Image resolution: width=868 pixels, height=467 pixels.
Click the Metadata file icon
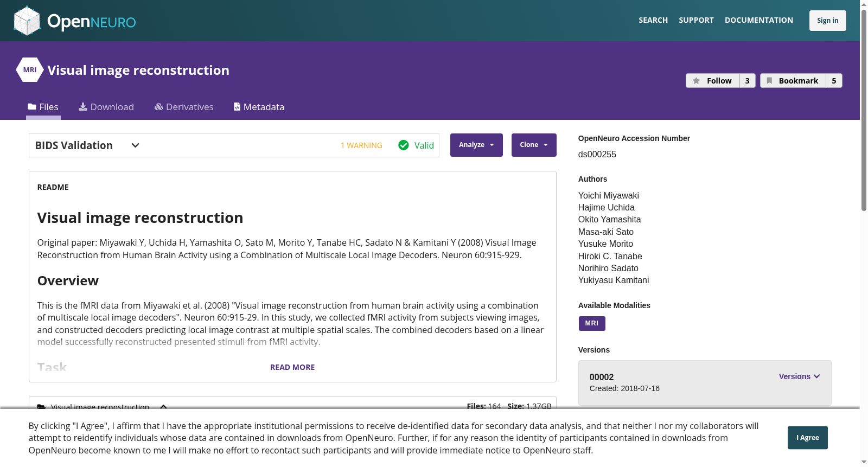[x=237, y=107]
